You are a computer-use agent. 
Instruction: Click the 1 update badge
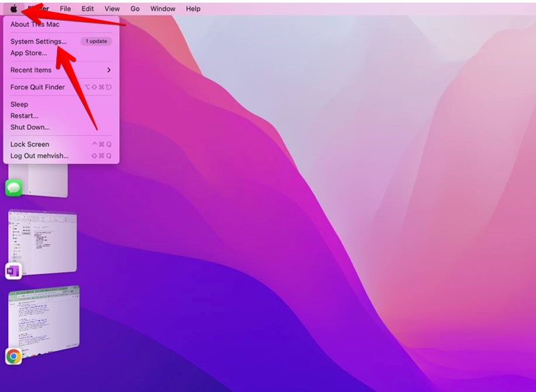point(94,41)
